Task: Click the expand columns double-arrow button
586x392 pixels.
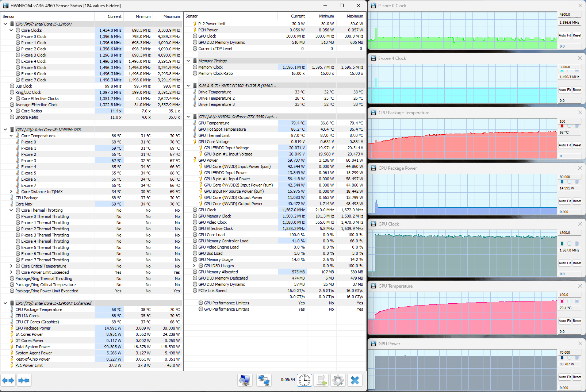Action: tap(8, 380)
